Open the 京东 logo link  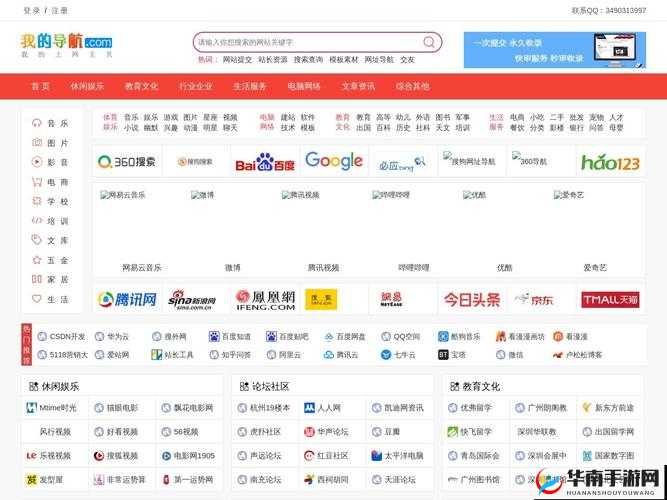534,300
